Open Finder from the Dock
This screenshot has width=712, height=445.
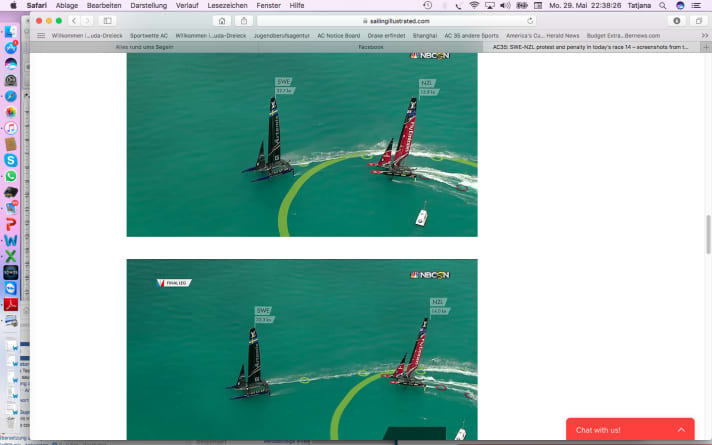(x=10, y=32)
